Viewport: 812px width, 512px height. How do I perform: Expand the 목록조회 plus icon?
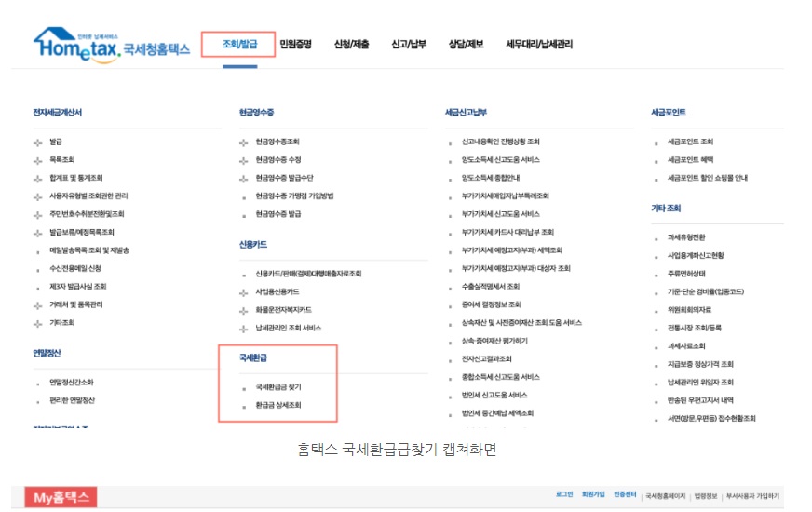pyautogui.click(x=38, y=160)
